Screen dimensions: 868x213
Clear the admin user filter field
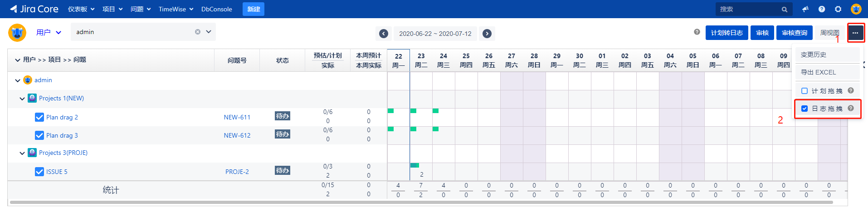(x=198, y=32)
